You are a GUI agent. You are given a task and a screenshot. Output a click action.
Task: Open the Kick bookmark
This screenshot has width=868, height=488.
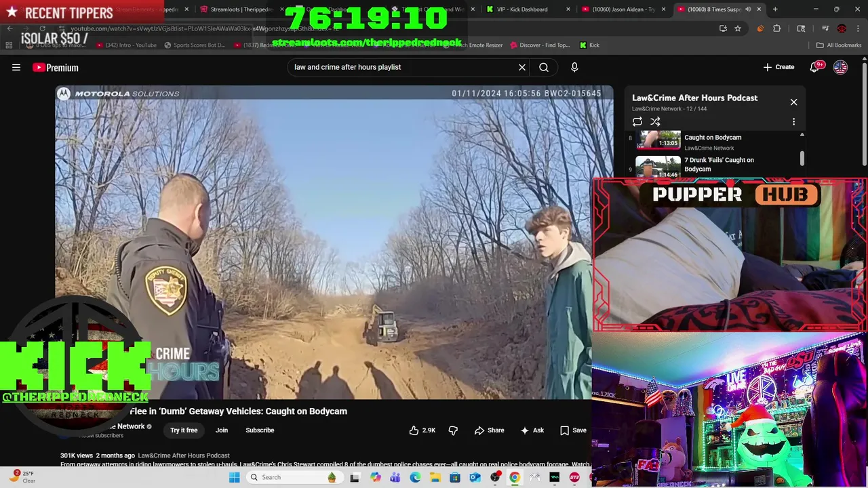(589, 45)
